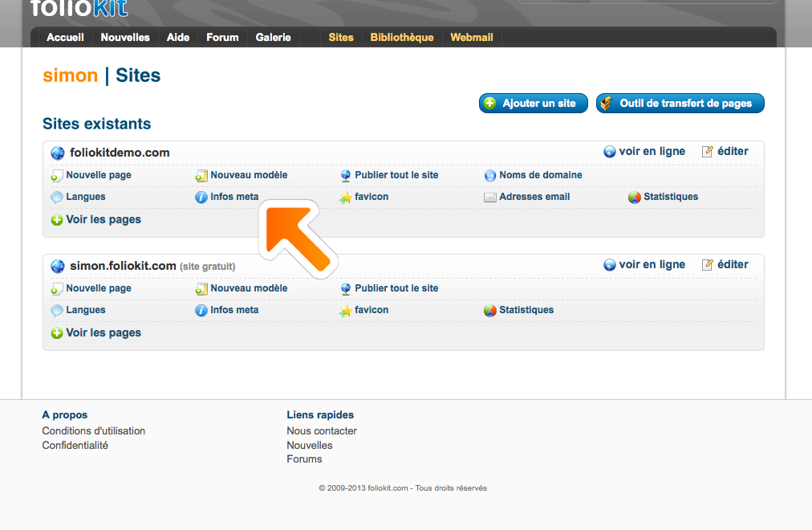
Task: Click Infos meta info icon for foliokitdemo.com
Action: point(201,198)
